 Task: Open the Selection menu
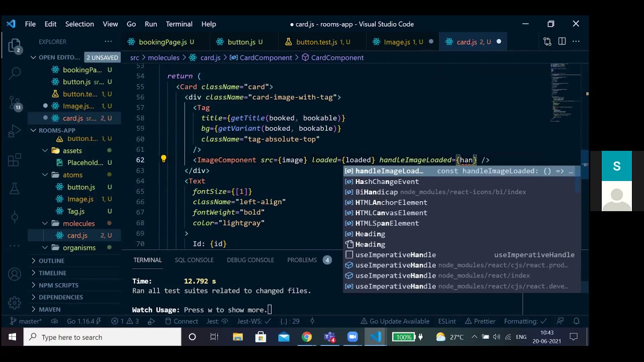click(x=79, y=24)
